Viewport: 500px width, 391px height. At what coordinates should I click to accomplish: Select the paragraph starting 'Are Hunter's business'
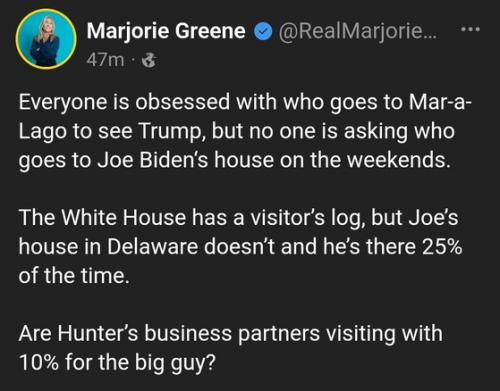click(231, 348)
